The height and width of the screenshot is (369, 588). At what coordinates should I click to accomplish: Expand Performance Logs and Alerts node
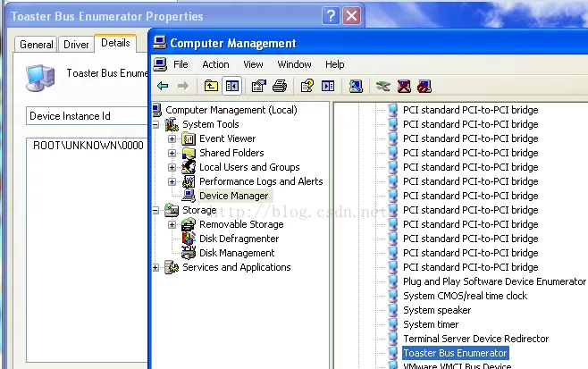pyautogui.click(x=172, y=181)
